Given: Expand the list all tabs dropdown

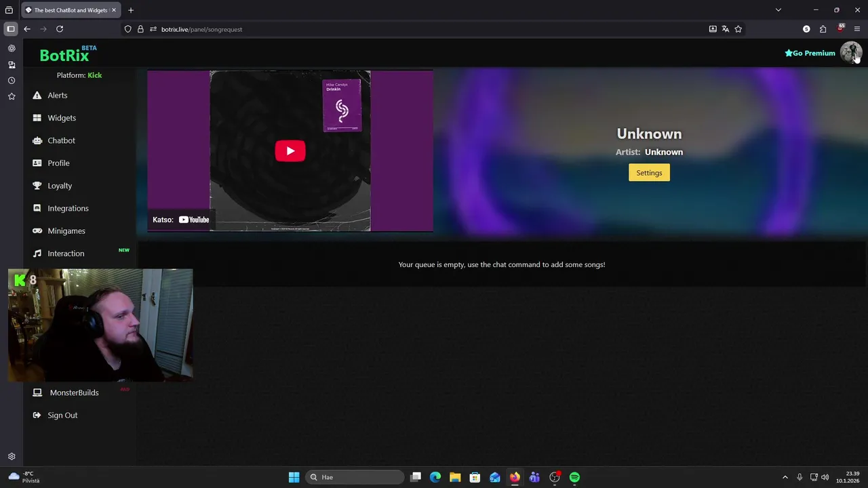Looking at the screenshot, I should point(778,10).
